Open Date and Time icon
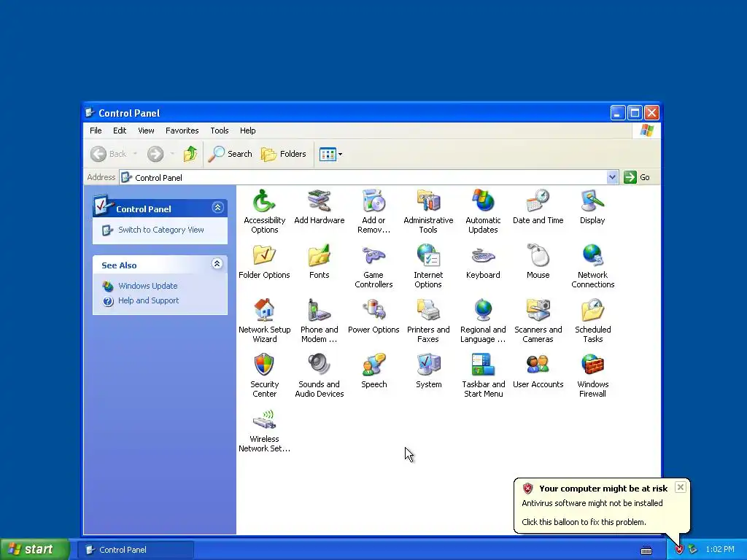Image resolution: width=747 pixels, height=560 pixels. pos(538,201)
